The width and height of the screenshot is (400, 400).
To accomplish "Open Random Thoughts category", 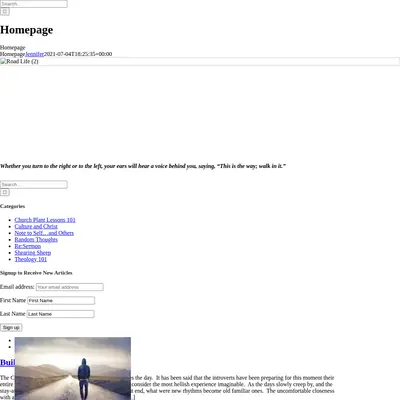I will 36,240.
